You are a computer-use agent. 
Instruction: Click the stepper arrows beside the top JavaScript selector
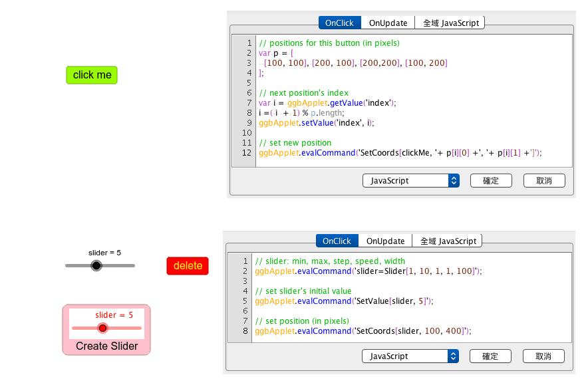pos(453,180)
